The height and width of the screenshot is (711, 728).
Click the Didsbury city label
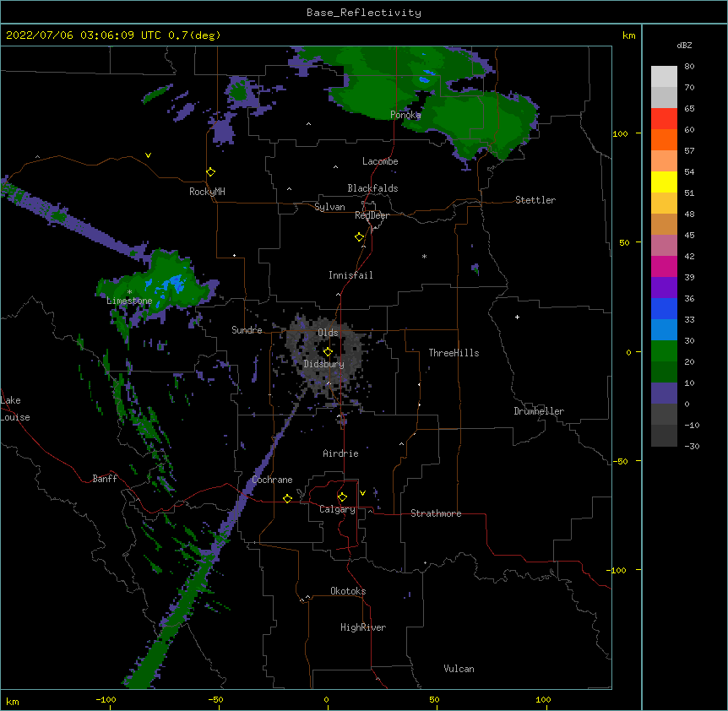pos(324,364)
